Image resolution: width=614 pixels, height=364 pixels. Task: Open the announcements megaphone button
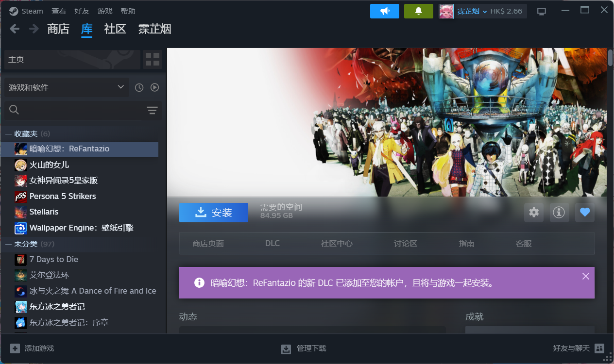click(x=385, y=11)
